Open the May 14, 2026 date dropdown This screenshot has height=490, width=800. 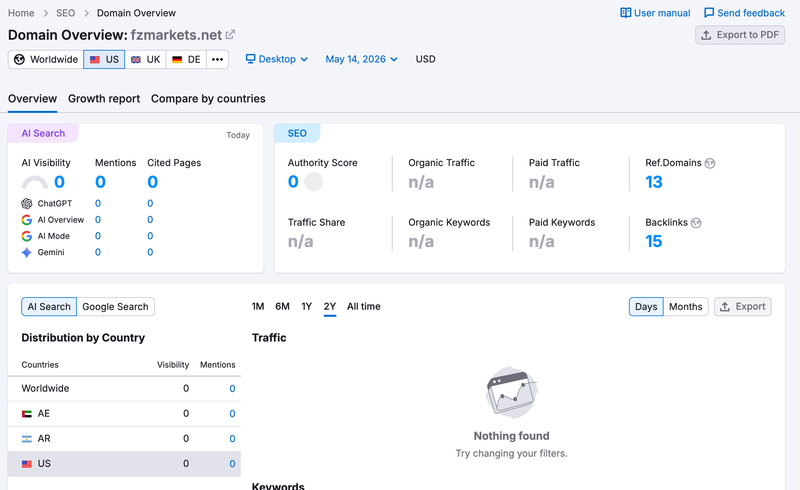[361, 59]
